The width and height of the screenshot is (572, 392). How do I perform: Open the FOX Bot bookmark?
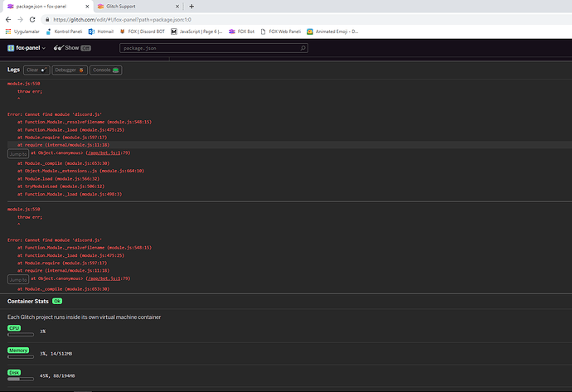coord(241,31)
